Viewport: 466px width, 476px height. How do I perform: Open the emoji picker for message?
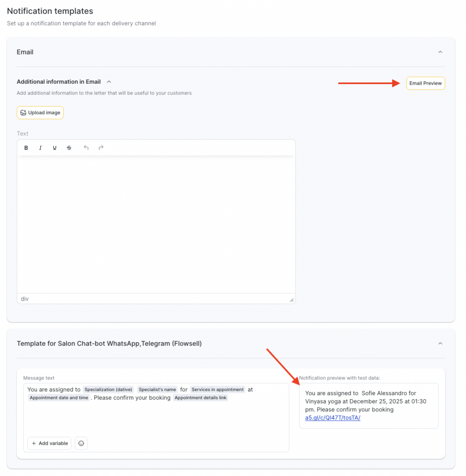[81, 443]
